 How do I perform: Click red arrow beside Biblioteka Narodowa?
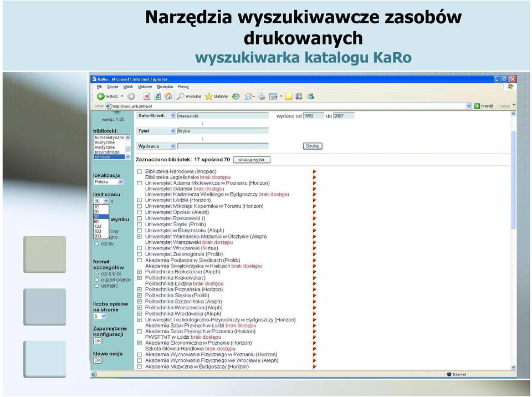tap(315, 171)
